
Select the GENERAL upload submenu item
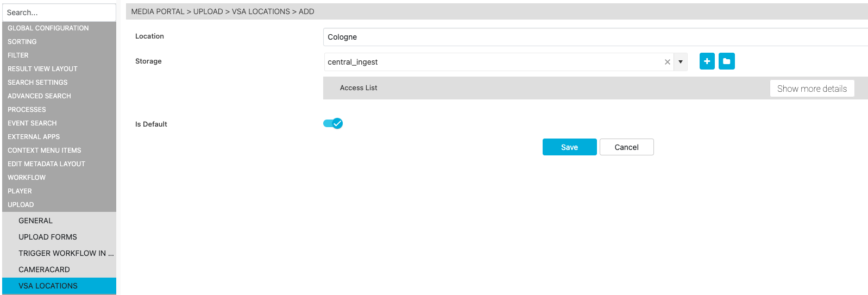click(35, 221)
